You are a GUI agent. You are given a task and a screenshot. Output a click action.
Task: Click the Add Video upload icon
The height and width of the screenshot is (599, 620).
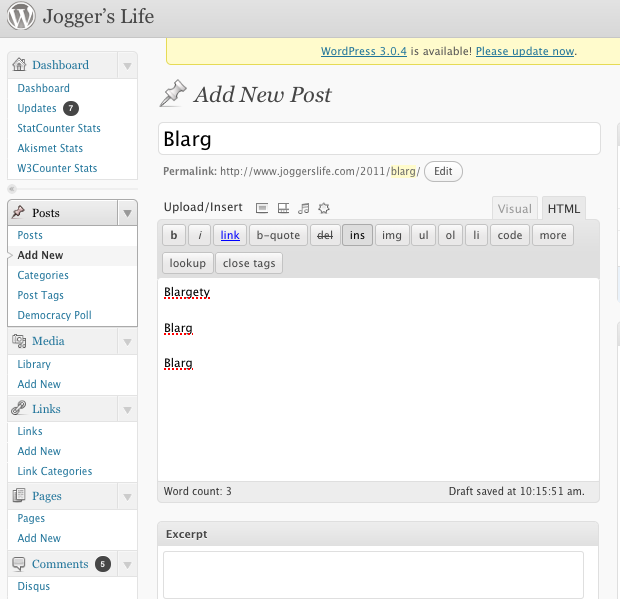point(283,208)
